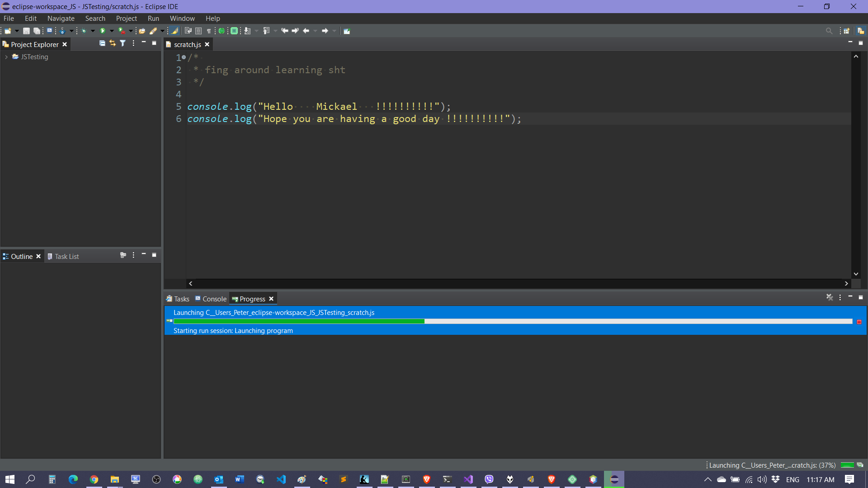The image size is (868, 488).
Task: Enable filters in Project Explorer toolbar
Action: [x=123, y=43]
